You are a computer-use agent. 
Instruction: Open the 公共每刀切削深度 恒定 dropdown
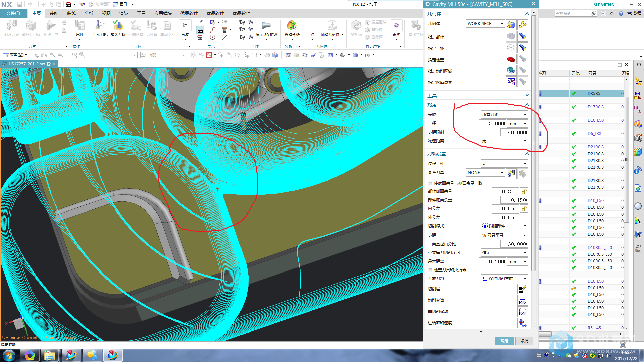504,252
